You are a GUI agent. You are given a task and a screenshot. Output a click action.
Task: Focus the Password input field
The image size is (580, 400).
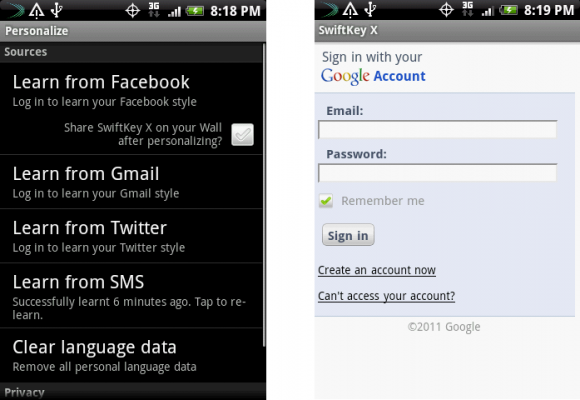click(437, 173)
